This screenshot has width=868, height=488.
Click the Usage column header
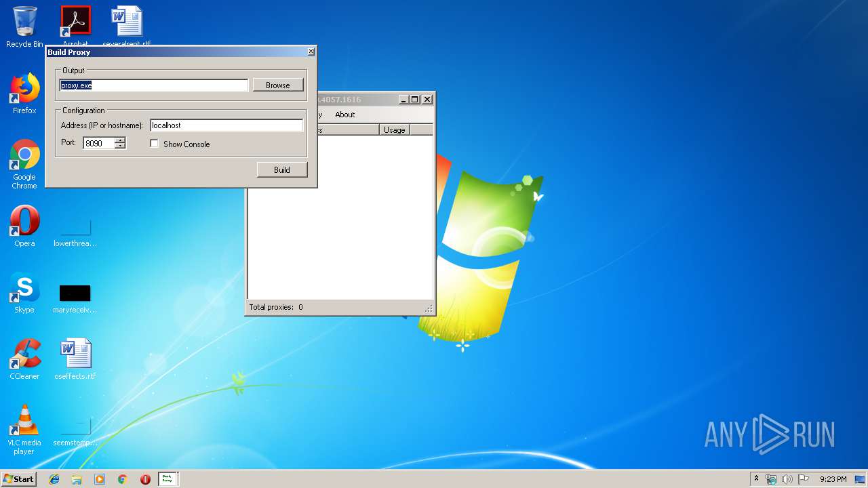coord(394,130)
